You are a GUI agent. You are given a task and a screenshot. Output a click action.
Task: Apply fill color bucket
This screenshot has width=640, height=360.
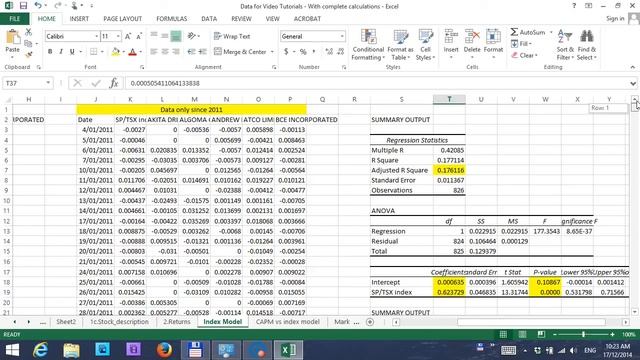click(x=116, y=52)
